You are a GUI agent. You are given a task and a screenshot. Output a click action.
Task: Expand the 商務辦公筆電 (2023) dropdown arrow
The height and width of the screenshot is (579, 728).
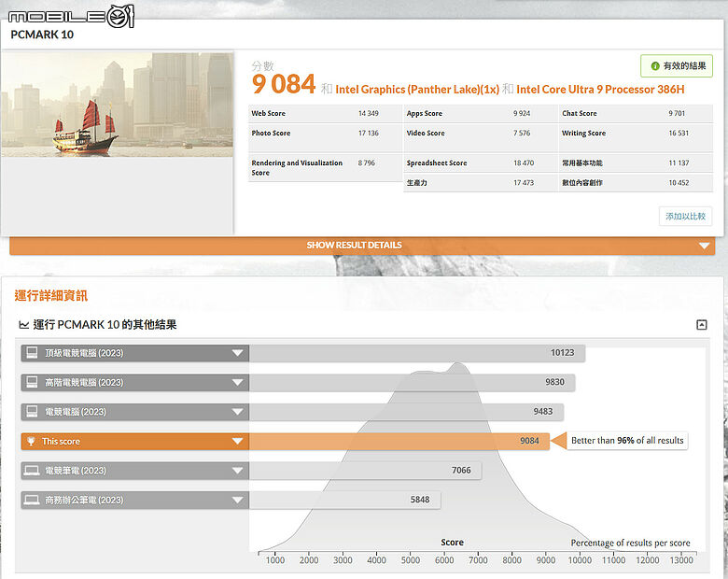[x=237, y=500]
